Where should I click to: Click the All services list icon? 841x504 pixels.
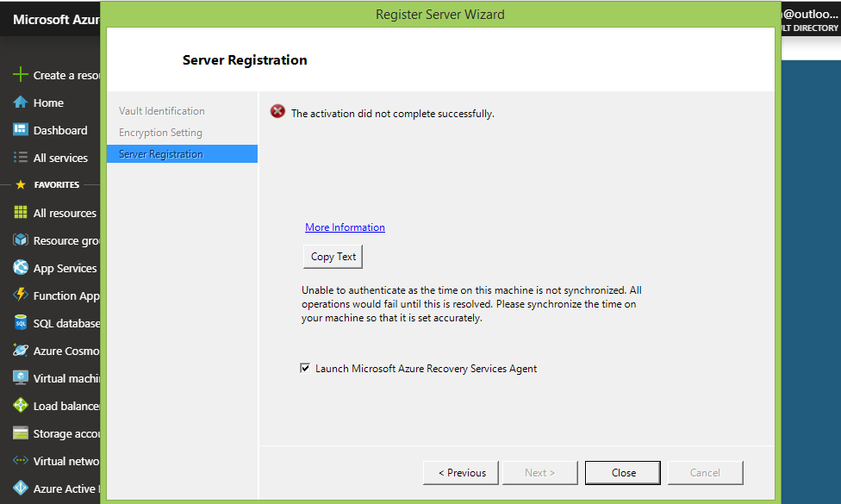coord(21,157)
